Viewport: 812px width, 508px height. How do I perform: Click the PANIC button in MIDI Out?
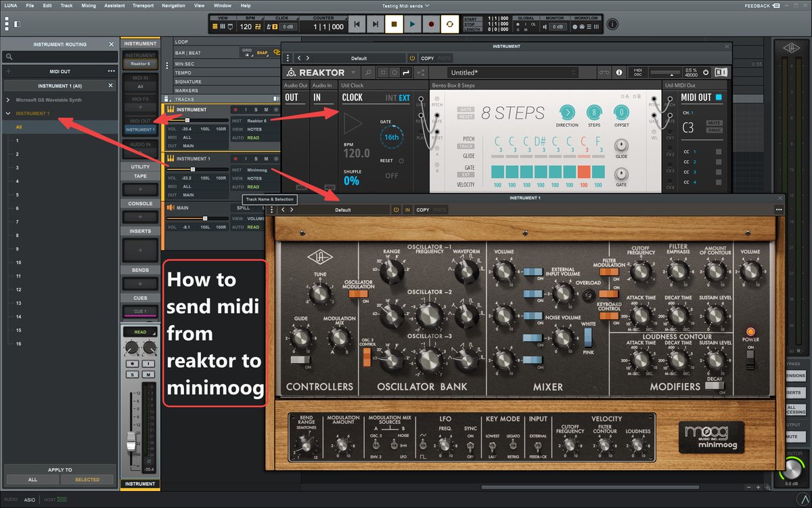click(x=715, y=130)
